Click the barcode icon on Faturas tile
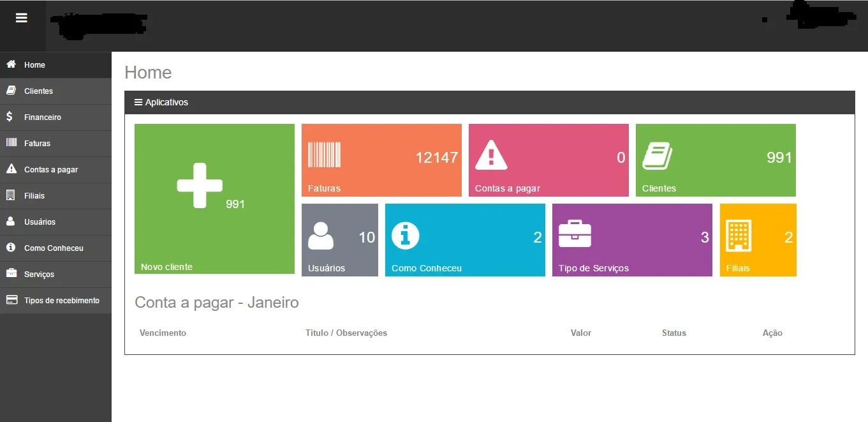868x422 pixels. point(324,154)
